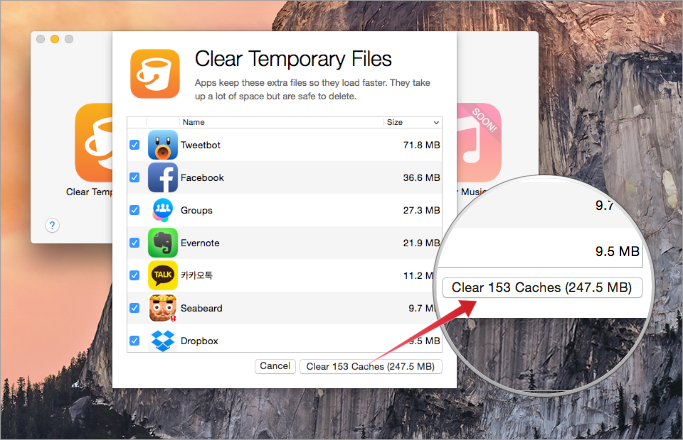Screen dimensions: 683x440
Task: Open the help question mark button
Action: coord(52,225)
